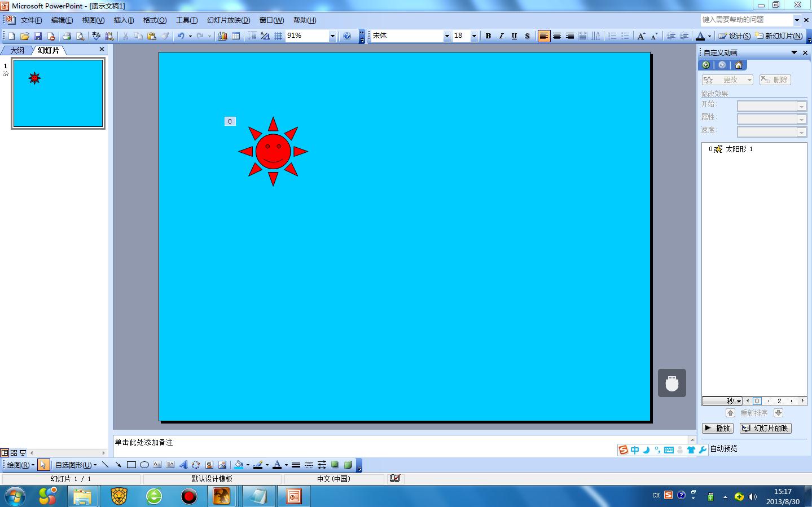Insert WordArt from the drawing toolbar
Image resolution: width=812 pixels, height=507 pixels.
pos(183,465)
